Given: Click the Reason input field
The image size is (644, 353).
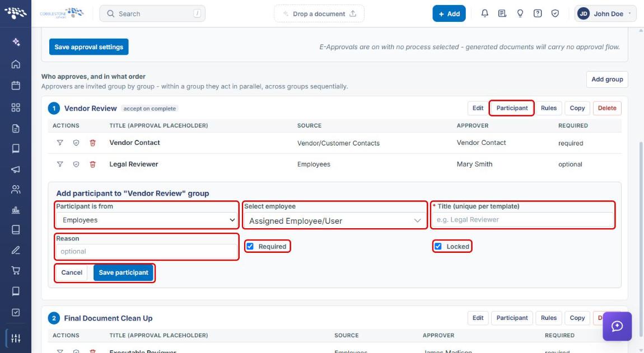Looking at the screenshot, I should click(x=147, y=251).
